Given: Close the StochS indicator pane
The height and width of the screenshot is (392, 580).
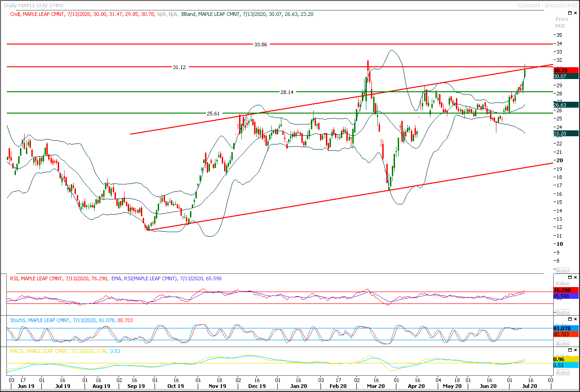Looking at the screenshot, I should click(x=575, y=319).
